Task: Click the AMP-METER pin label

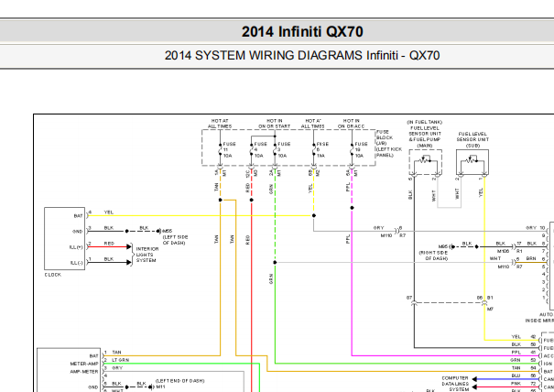Action: coord(84,372)
